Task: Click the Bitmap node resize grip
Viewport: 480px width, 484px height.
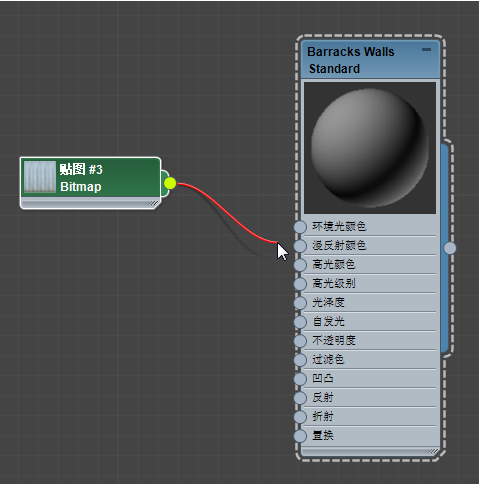Action: [x=152, y=203]
